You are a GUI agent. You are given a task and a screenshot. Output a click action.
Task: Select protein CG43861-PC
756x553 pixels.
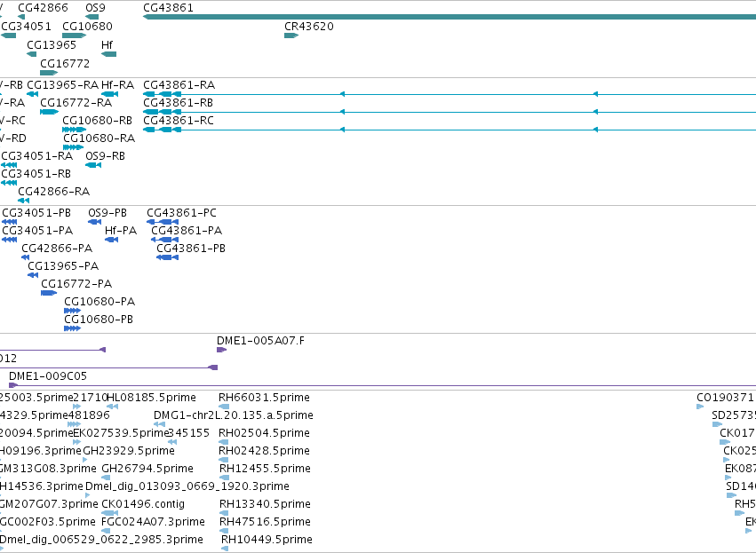[163, 222]
